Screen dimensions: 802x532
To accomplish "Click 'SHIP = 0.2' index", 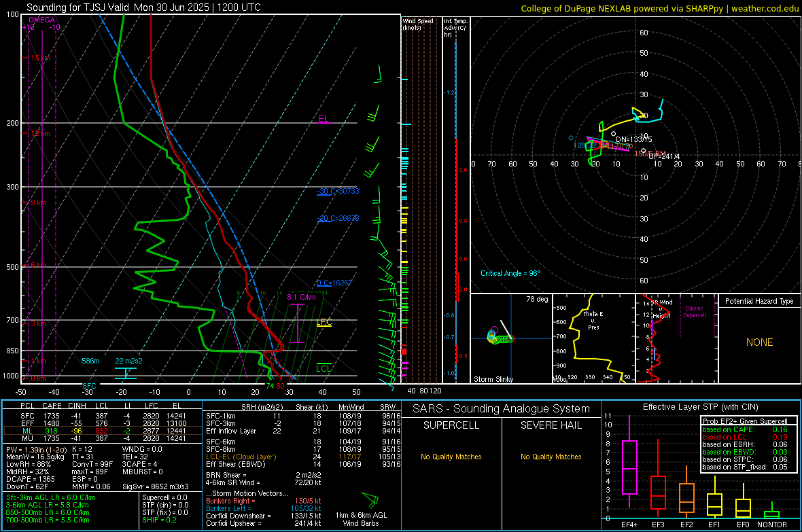I will (x=159, y=520).
